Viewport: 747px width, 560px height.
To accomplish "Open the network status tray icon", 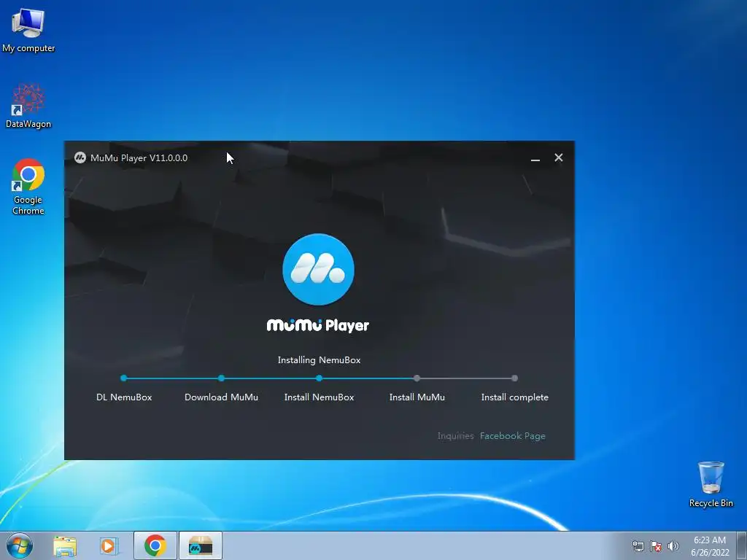I will [x=638, y=546].
